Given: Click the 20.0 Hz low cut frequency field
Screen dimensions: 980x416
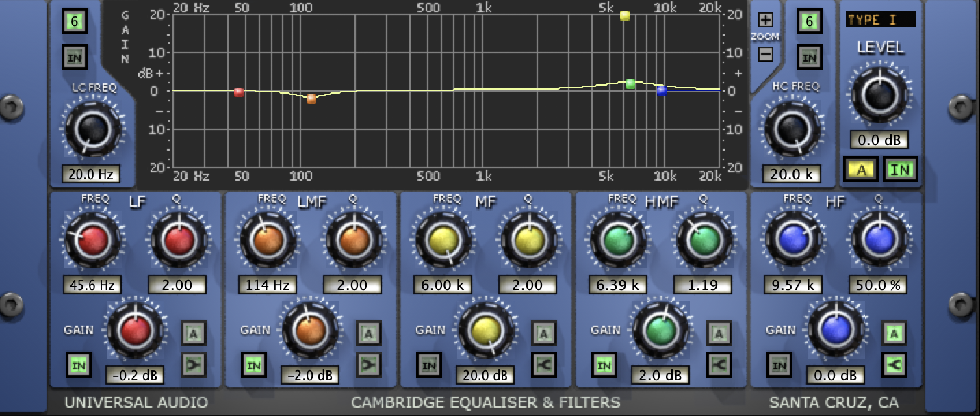Looking at the screenshot, I should coord(90,174).
